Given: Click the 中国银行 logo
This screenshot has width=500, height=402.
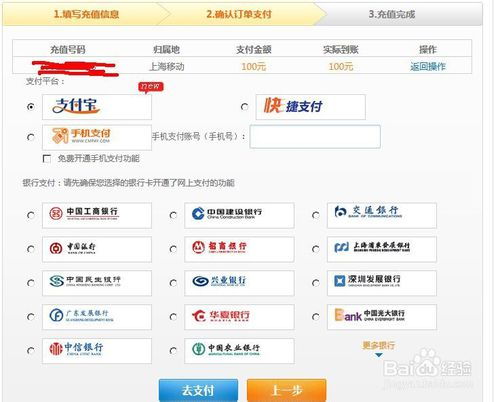Looking at the screenshot, I should click(x=97, y=249).
